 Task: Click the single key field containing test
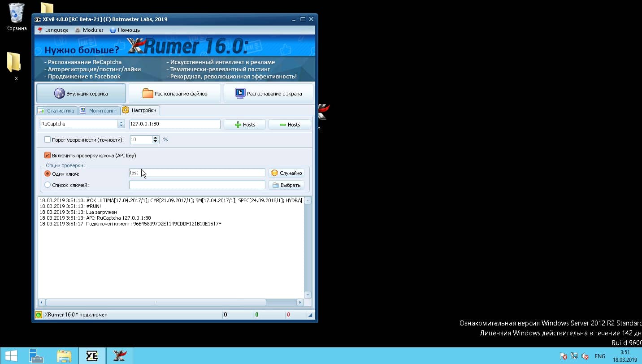coord(197,173)
